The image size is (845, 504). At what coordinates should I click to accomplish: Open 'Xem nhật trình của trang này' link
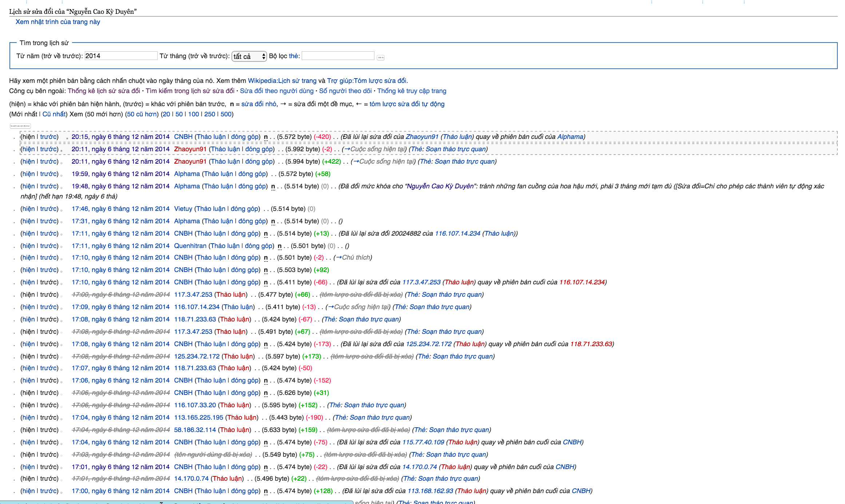click(57, 22)
